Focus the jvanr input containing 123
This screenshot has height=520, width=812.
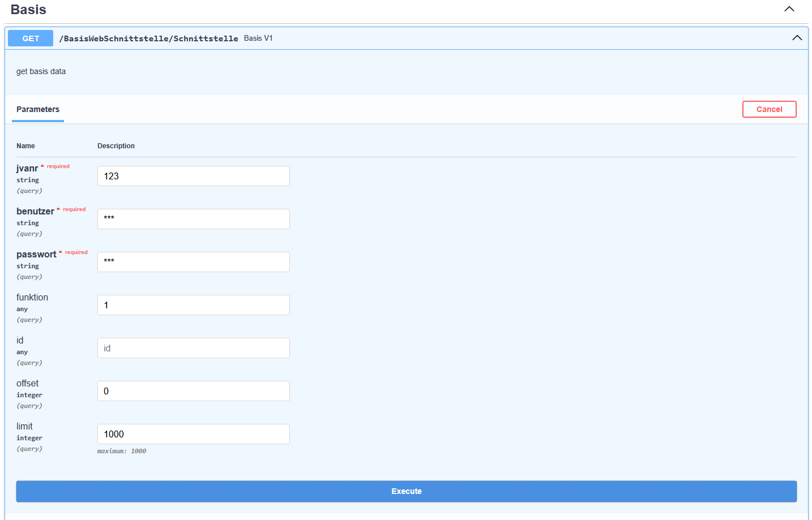pyautogui.click(x=193, y=176)
